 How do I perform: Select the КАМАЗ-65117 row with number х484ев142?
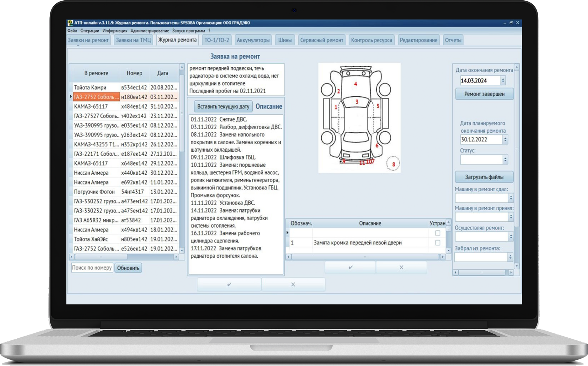pyautogui.click(x=126, y=106)
